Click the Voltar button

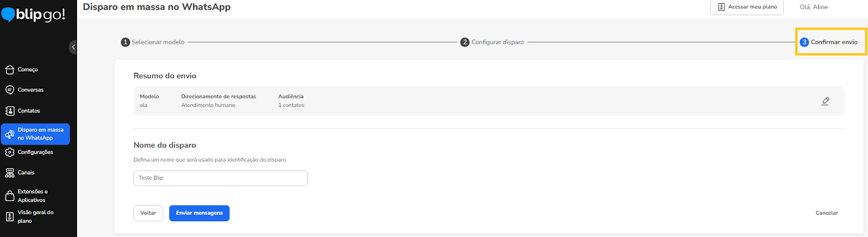[x=148, y=213]
